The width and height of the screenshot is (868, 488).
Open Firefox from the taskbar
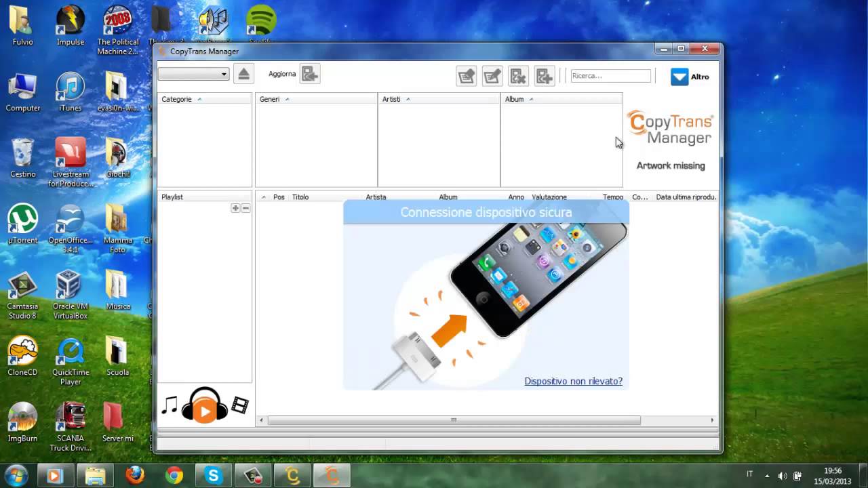(135, 476)
